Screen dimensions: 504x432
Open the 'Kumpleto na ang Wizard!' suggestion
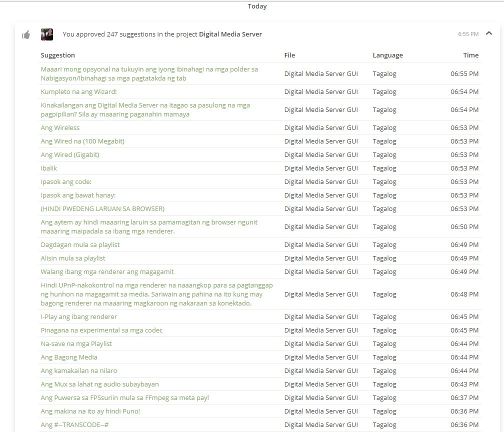78,92
